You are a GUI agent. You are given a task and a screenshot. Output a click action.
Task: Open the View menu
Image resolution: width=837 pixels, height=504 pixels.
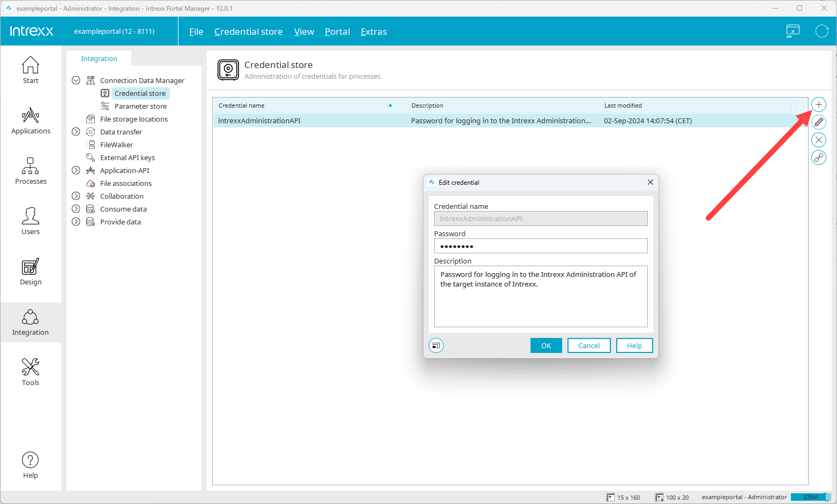point(304,32)
